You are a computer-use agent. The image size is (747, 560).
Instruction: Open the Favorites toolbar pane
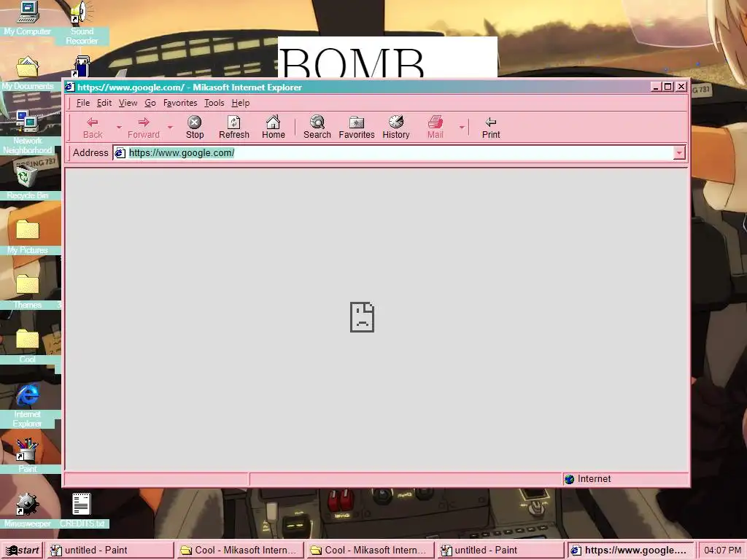coord(356,127)
